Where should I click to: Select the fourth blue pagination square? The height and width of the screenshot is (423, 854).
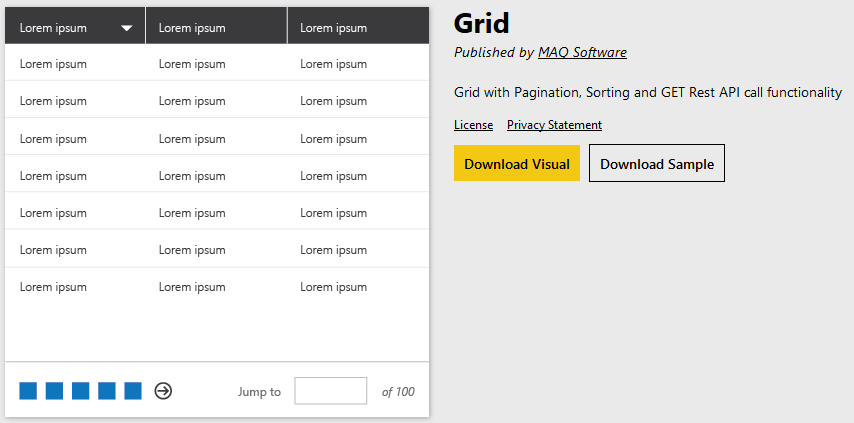107,391
